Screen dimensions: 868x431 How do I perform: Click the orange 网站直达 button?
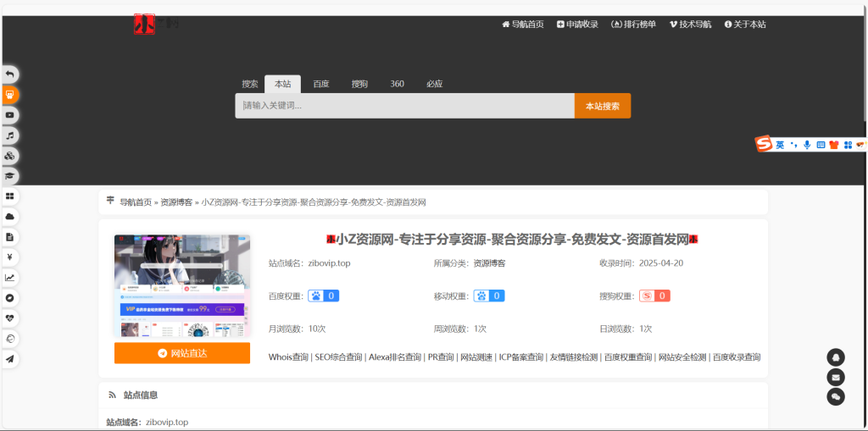pos(182,353)
